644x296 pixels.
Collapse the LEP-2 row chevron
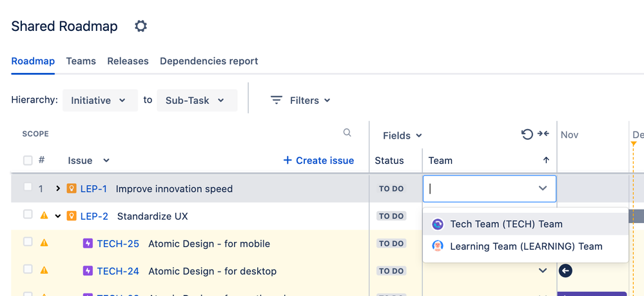click(58, 216)
